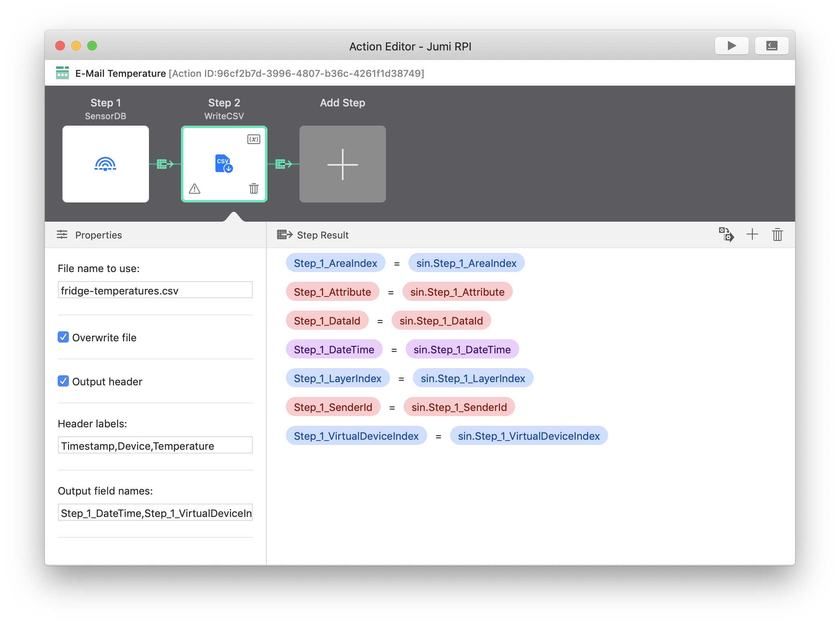Click the warning triangle icon on Step 2
This screenshot has width=840, height=625.
click(x=195, y=188)
